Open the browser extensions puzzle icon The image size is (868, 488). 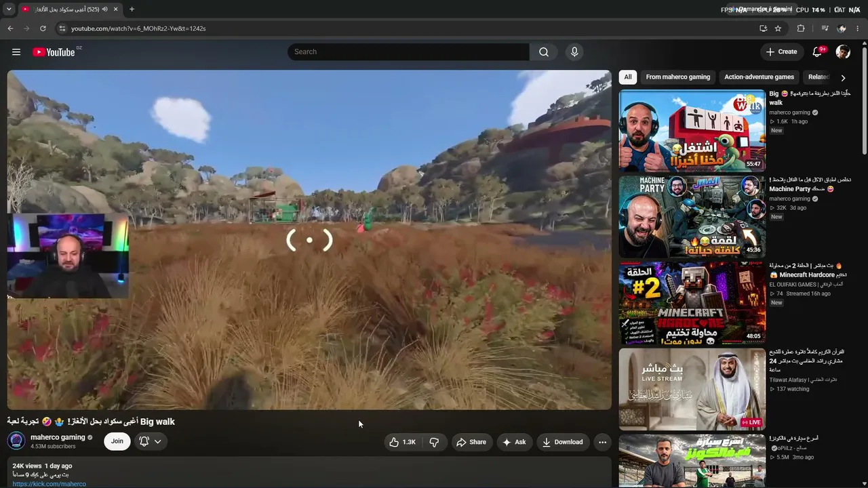801,28
